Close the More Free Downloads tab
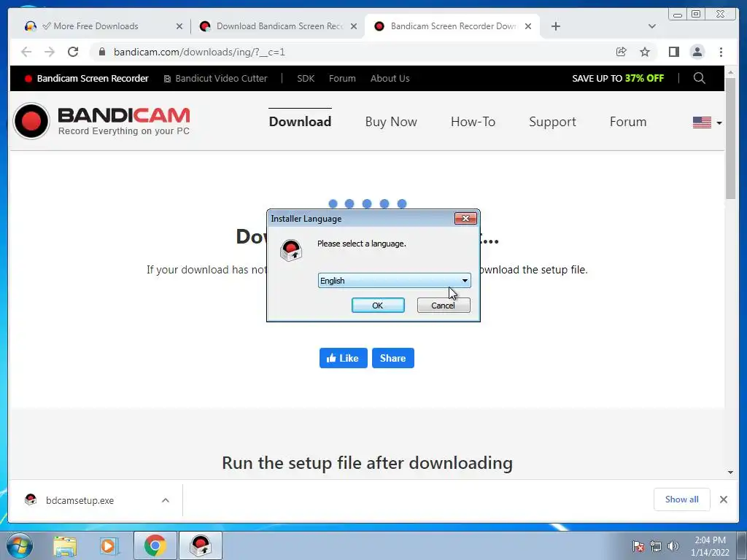The height and width of the screenshot is (560, 747). coord(179,26)
